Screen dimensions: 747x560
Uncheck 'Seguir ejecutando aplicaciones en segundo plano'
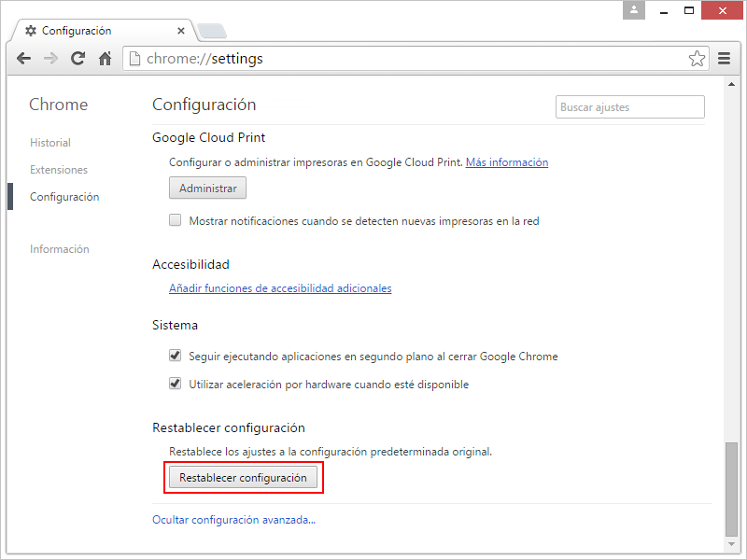[x=175, y=356]
